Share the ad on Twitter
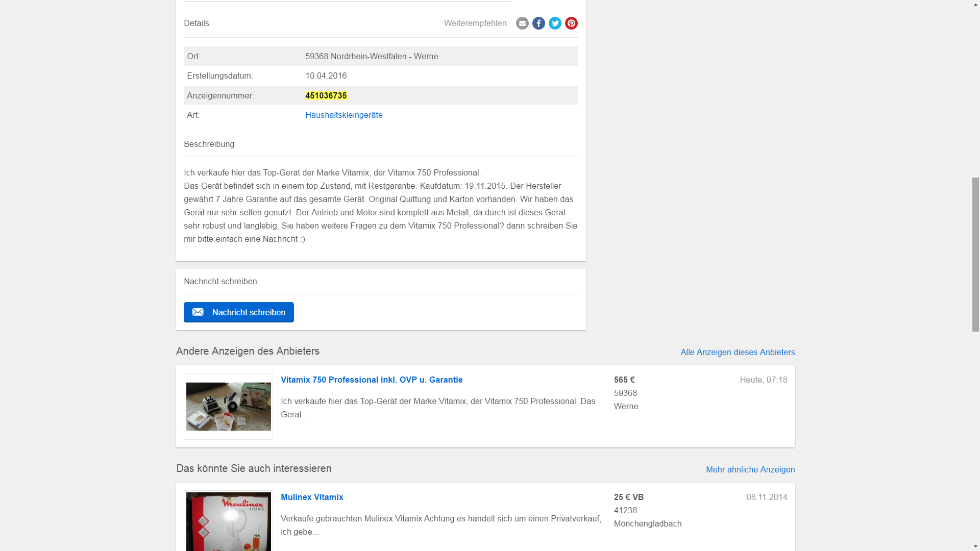This screenshot has width=980, height=551. (555, 23)
